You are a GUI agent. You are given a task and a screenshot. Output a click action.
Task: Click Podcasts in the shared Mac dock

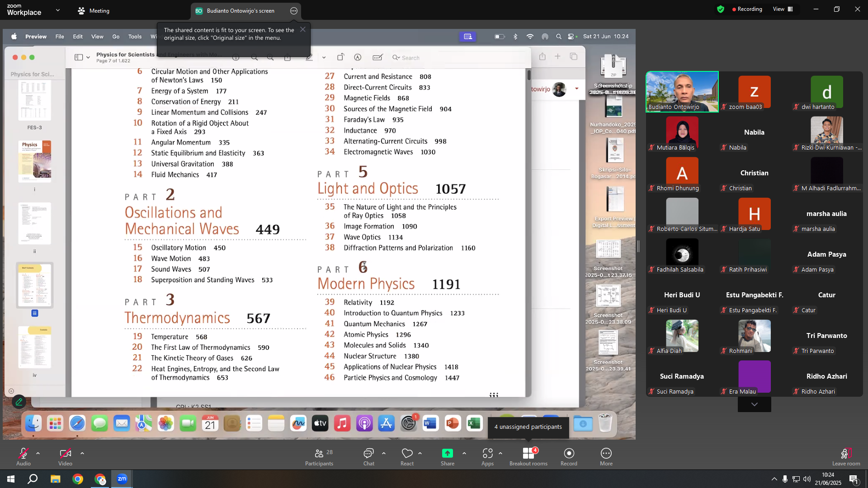coord(364,423)
